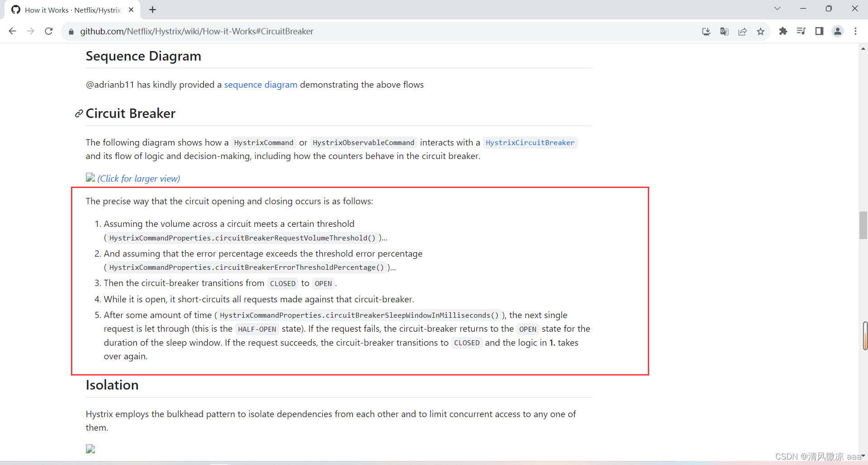868x465 pixels.
Task: Click the scroll up arrow of scrollbar
Action: click(x=863, y=48)
